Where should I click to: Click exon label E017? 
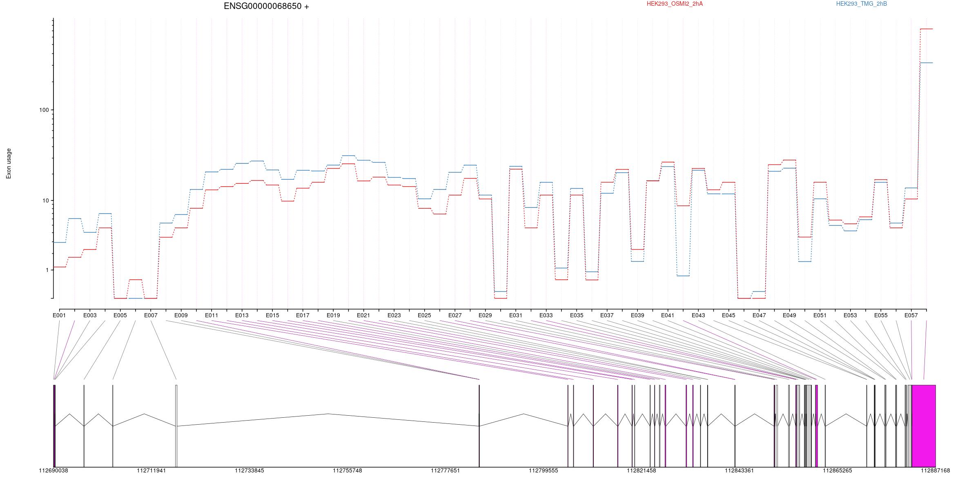pos(303,315)
